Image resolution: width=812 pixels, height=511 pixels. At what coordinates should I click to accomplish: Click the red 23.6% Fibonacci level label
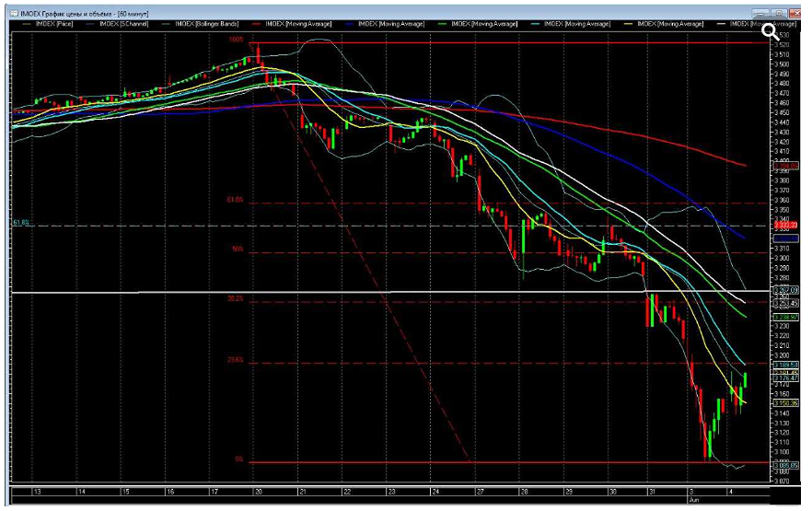235,360
